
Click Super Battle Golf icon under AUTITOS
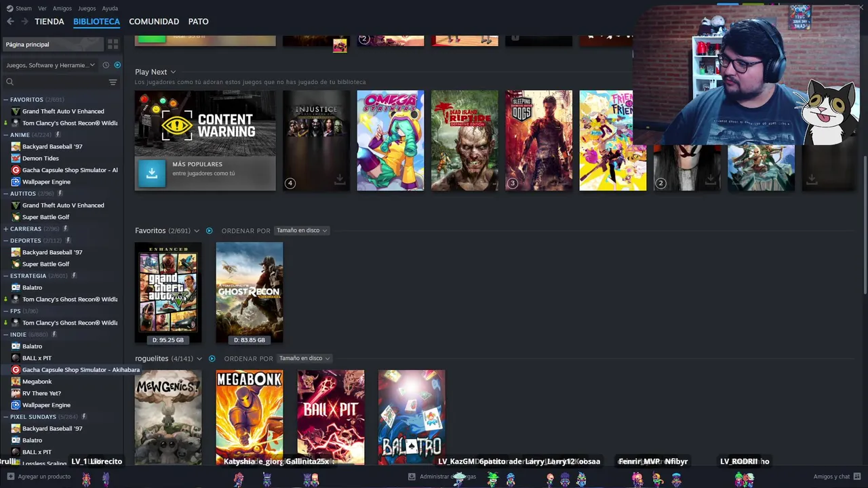(x=16, y=217)
